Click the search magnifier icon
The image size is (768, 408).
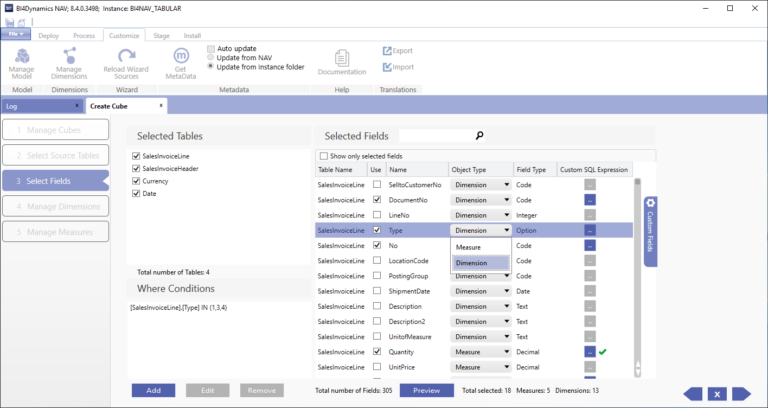[479, 136]
